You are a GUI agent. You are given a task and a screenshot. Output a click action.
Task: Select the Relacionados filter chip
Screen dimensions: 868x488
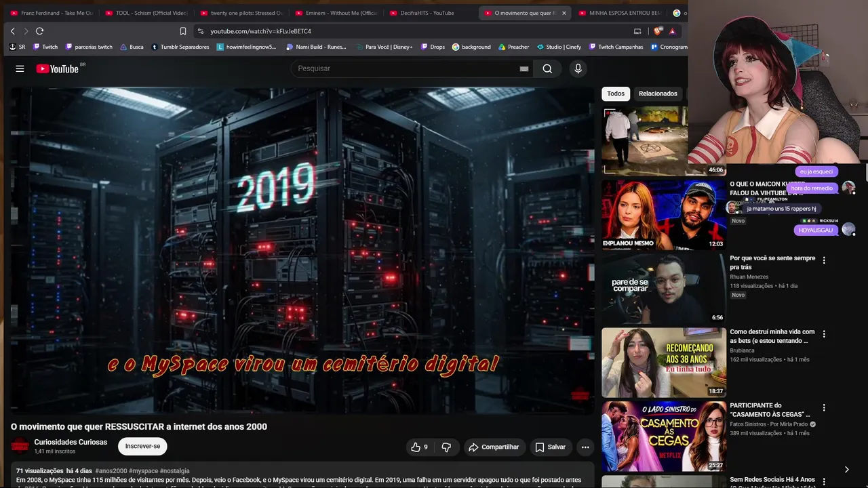pyautogui.click(x=658, y=94)
